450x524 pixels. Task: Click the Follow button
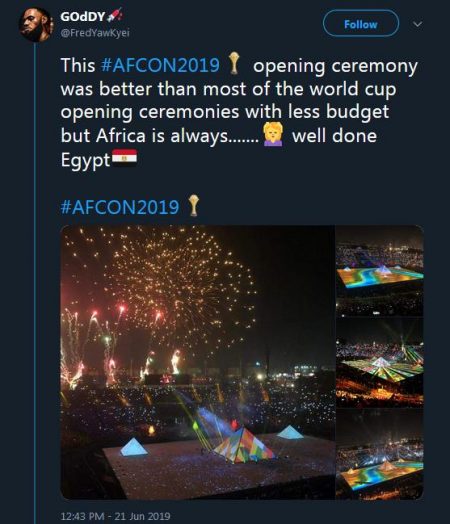[361, 23]
